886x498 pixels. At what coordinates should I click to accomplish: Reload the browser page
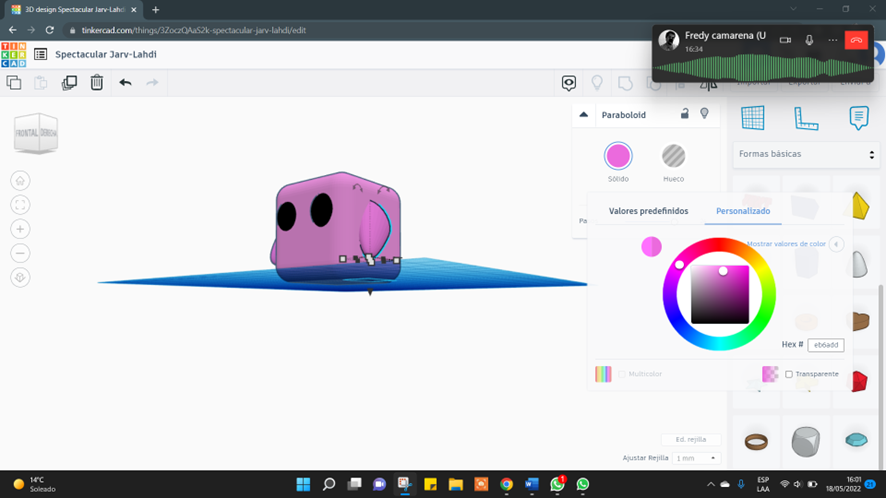(x=50, y=30)
